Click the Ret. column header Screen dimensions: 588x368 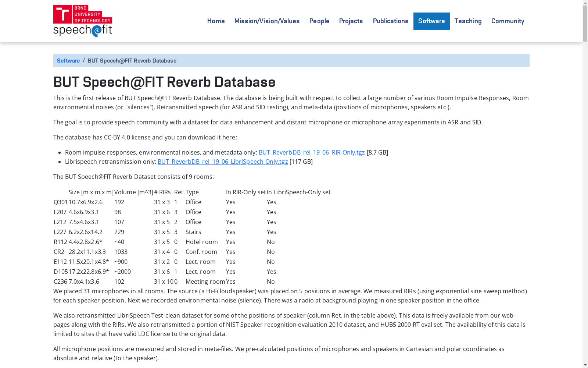tap(179, 192)
